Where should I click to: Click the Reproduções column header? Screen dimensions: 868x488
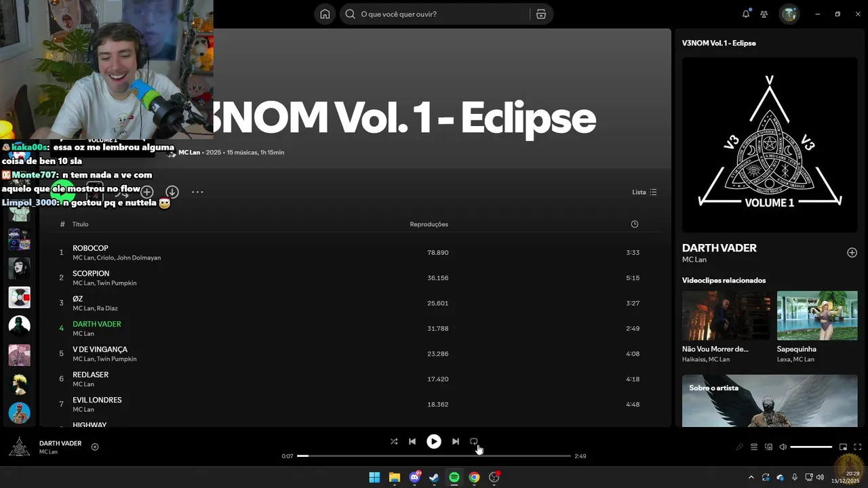[x=429, y=224]
